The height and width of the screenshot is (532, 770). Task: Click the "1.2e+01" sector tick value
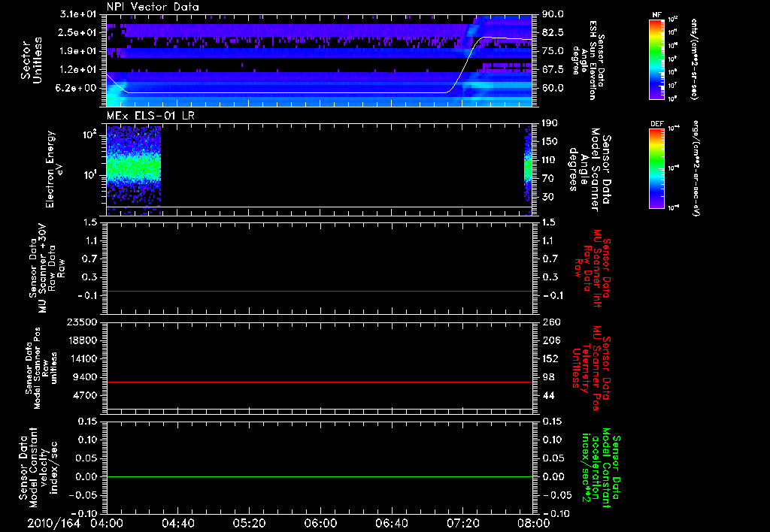pyautogui.click(x=77, y=70)
